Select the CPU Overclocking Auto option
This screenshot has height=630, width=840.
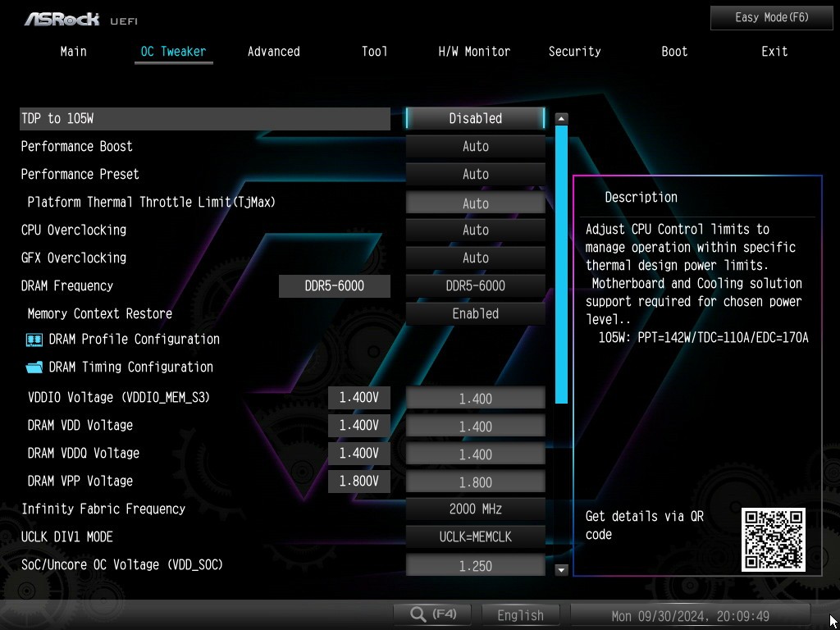(x=475, y=231)
